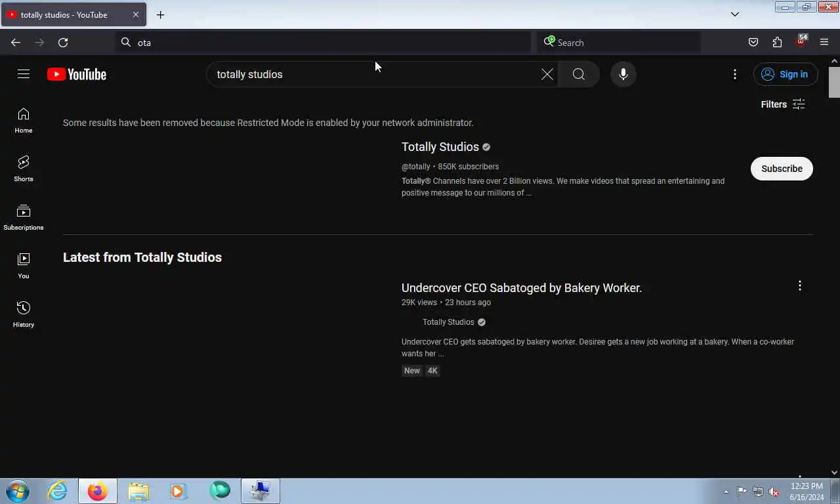The width and height of the screenshot is (840, 504).
Task: Click the 4K badge on the video
Action: [x=432, y=371]
